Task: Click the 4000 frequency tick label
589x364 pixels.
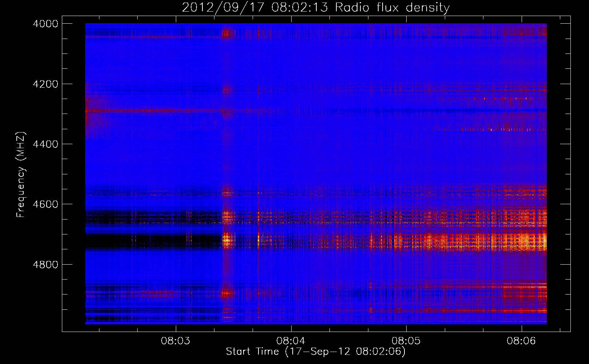Action: point(46,24)
